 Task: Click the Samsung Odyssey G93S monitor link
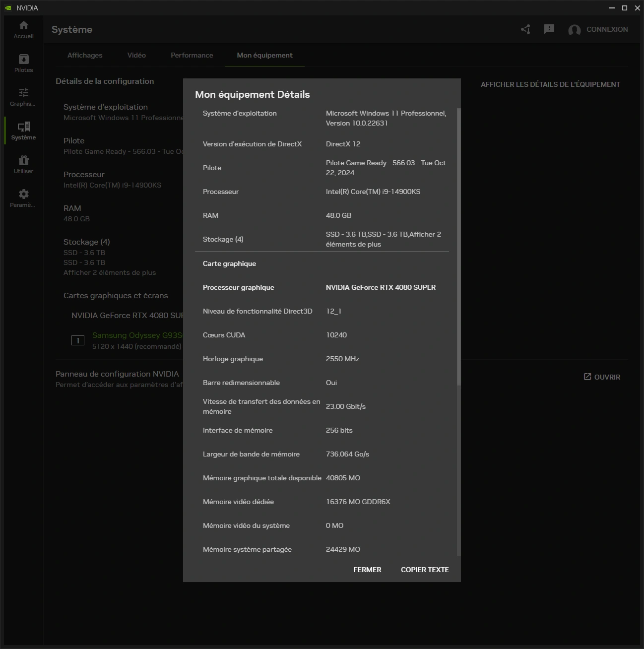click(x=137, y=335)
